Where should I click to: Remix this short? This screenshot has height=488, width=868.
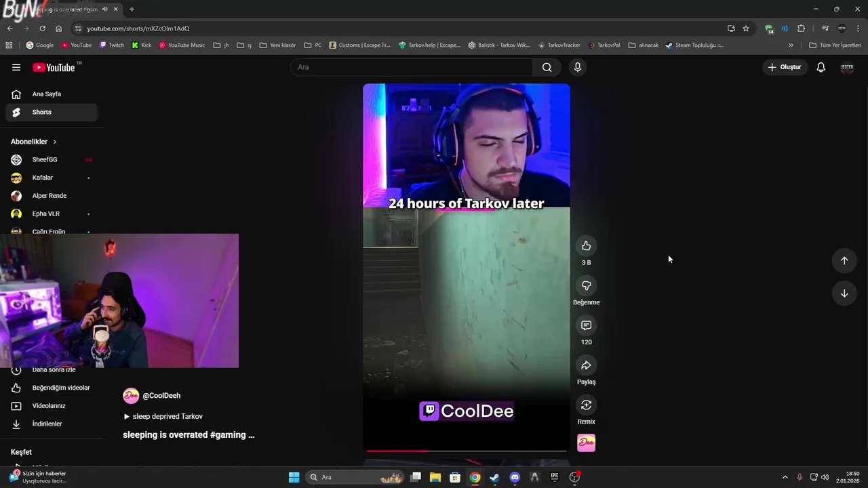[586, 405]
